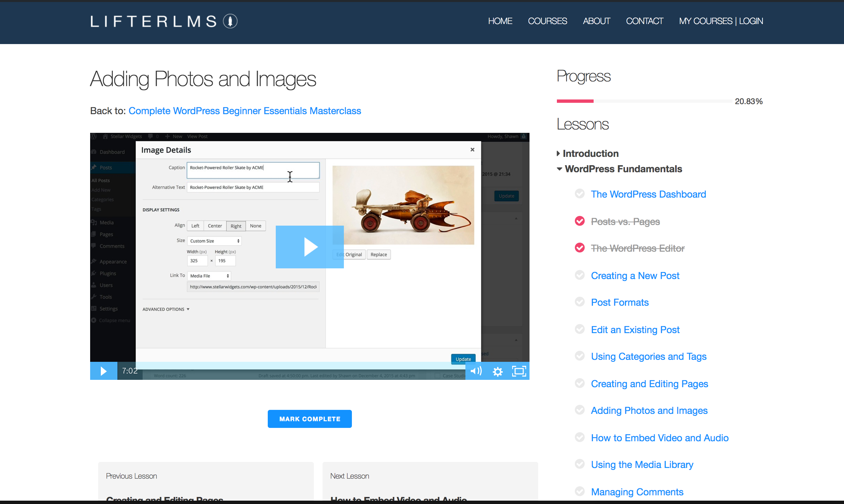Click the checkmark icon beside The WordPress Editor
Viewport: 844px width, 504px height.
[580, 248]
